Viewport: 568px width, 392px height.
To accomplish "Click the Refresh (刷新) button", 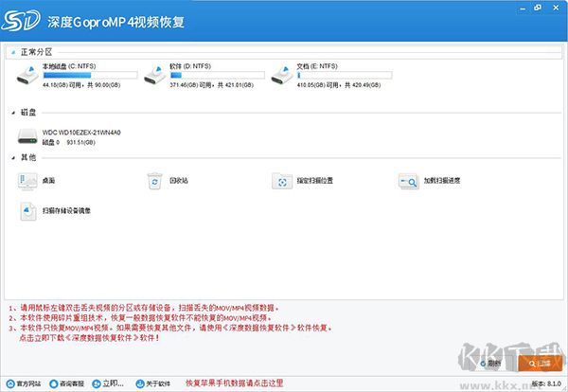I will [x=491, y=362].
